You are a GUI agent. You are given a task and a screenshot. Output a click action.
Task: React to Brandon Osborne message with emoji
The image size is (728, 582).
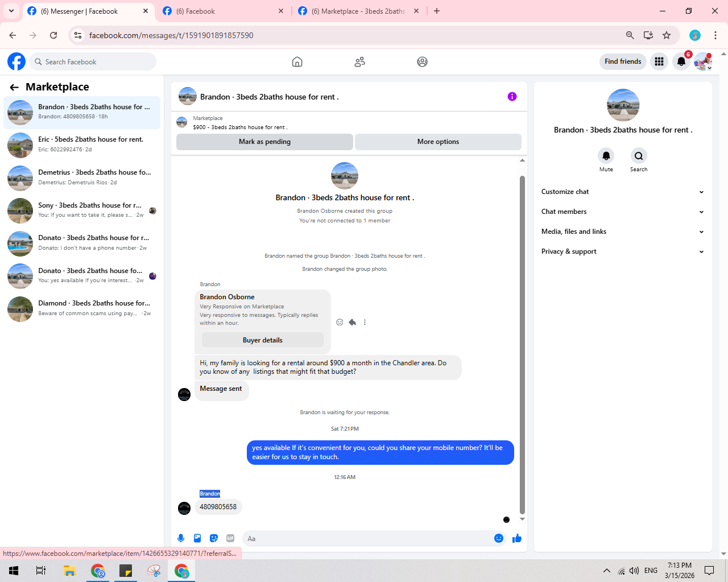pos(340,322)
